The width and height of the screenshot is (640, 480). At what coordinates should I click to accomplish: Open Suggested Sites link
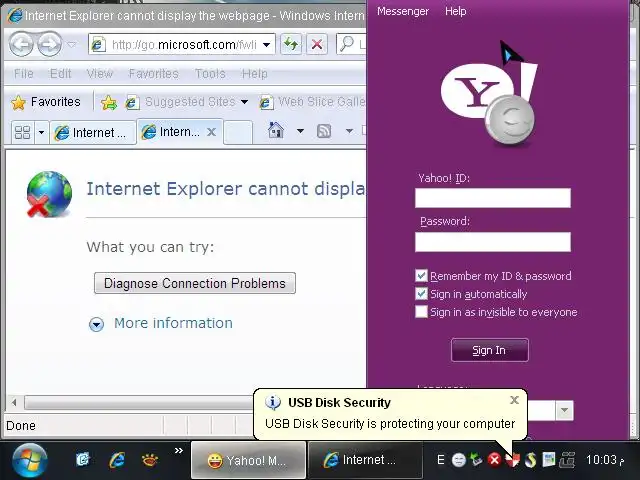[181, 102]
